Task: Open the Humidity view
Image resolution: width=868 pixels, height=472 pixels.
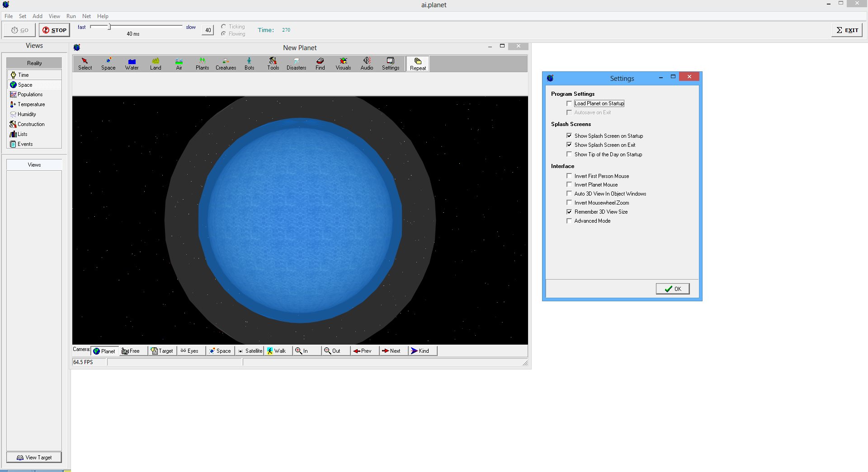Action: click(34, 114)
